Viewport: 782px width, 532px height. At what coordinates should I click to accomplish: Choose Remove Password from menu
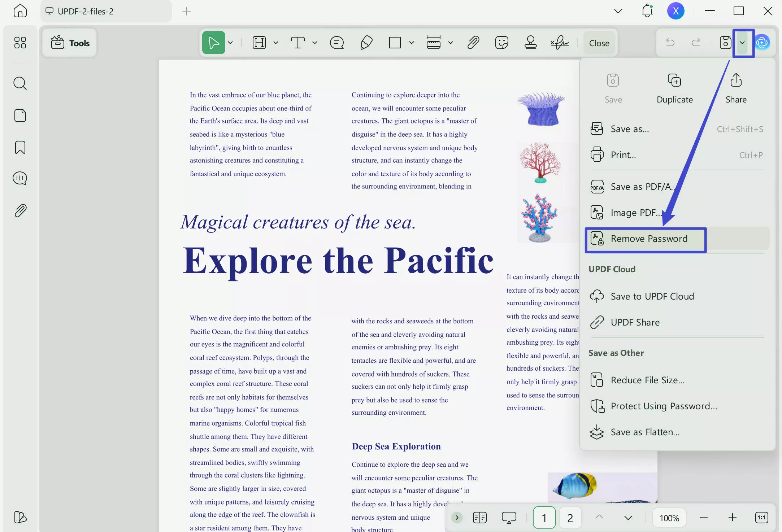point(649,239)
